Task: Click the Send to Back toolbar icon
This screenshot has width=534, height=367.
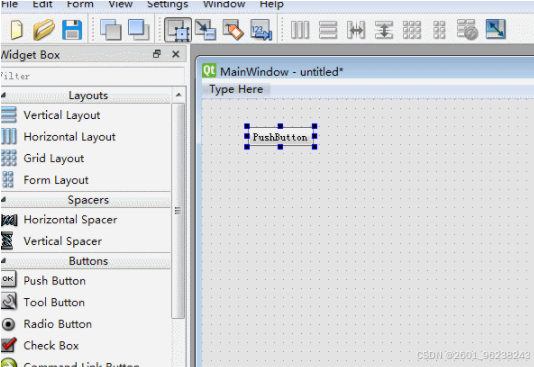Action: (x=111, y=30)
